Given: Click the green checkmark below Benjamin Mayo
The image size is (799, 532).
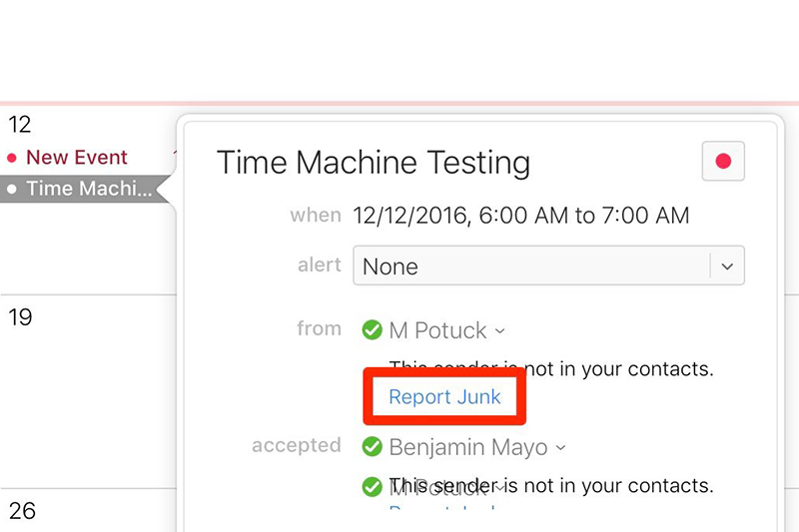Looking at the screenshot, I should click(x=373, y=487).
